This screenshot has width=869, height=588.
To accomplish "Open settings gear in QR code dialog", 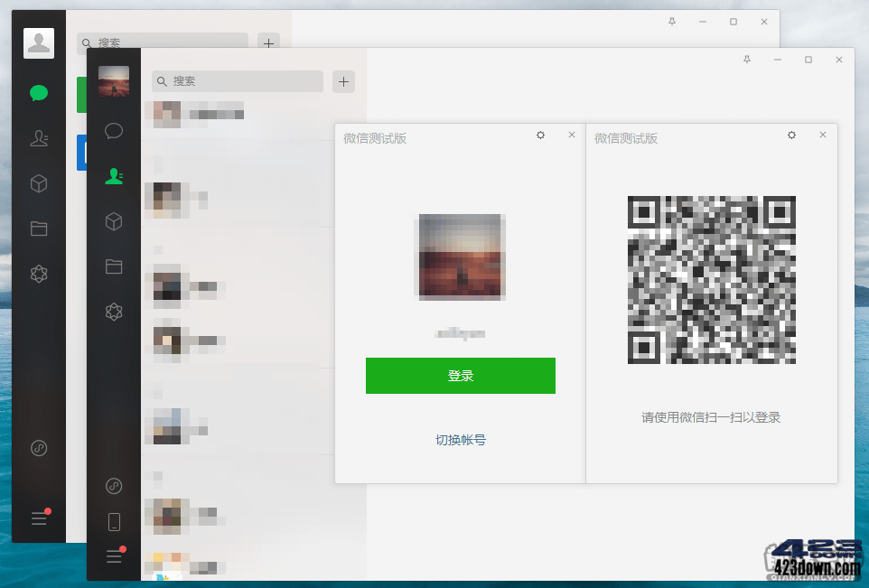I will click(x=791, y=135).
